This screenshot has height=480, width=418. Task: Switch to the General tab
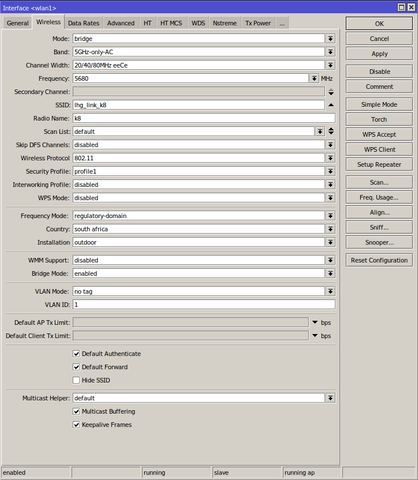17,23
